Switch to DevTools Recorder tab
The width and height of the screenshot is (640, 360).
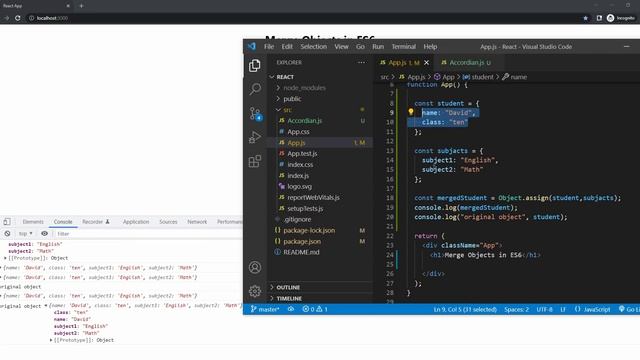tap(96, 222)
